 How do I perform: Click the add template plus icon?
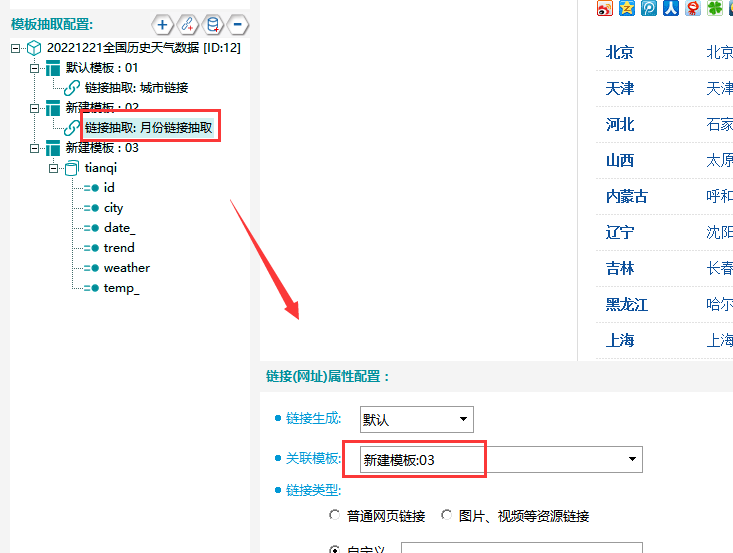pos(162,24)
